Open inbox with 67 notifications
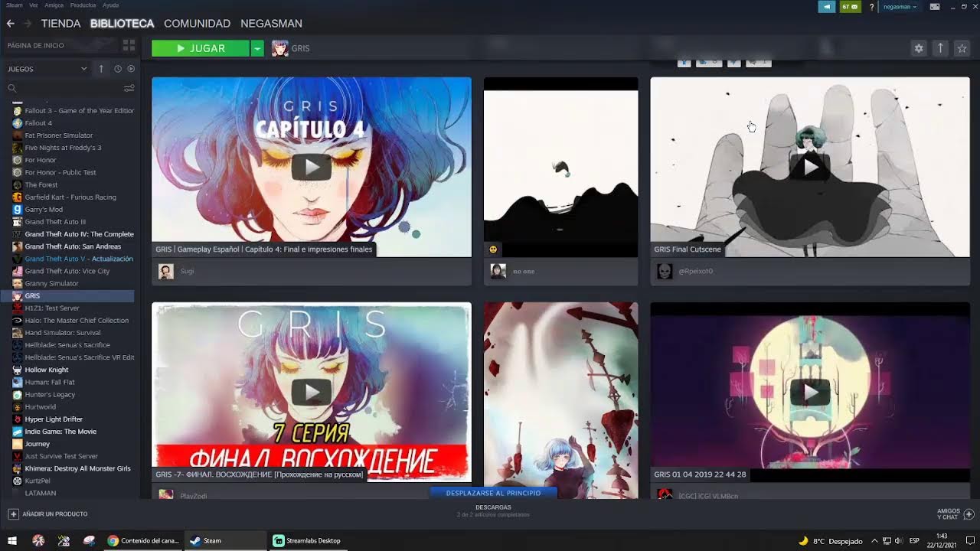 click(x=851, y=7)
